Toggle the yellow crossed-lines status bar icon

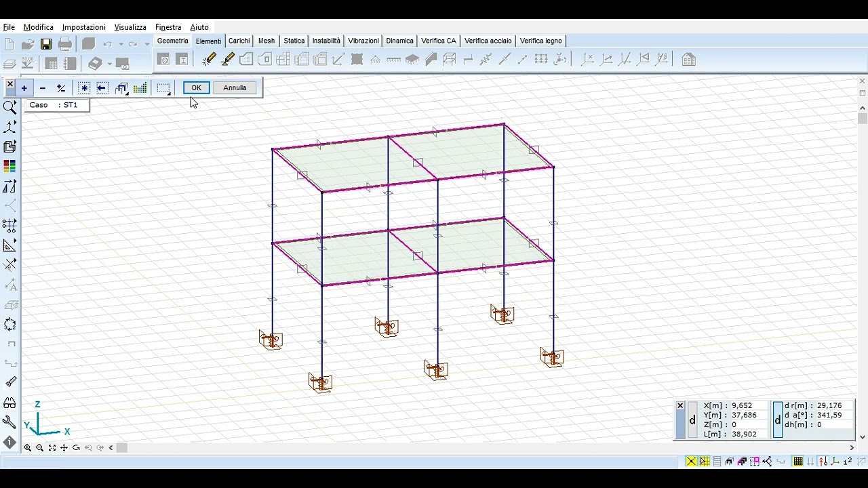691,462
